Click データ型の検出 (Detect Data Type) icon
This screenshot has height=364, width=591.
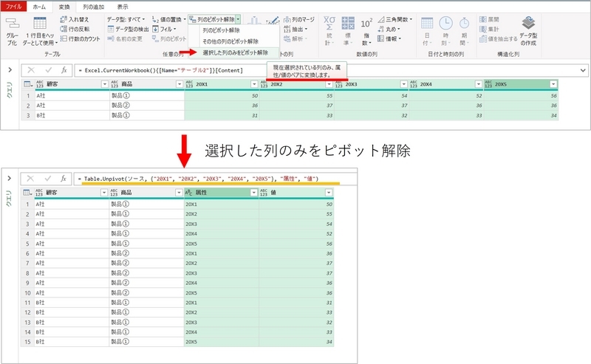110,29
